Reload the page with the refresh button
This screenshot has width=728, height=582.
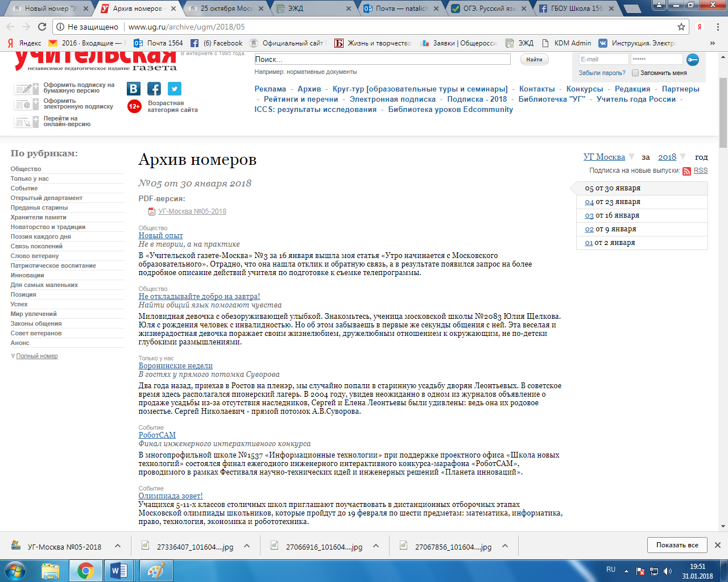tap(42, 27)
